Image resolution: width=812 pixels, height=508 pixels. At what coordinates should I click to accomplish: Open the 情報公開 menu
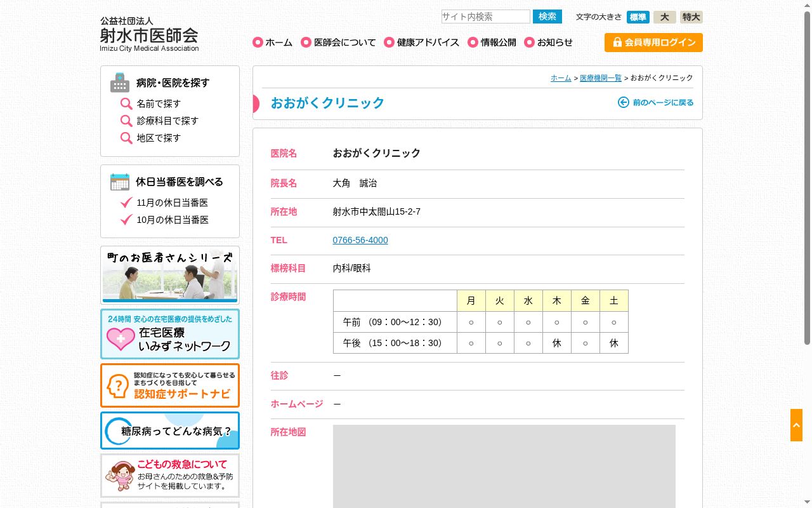click(492, 43)
